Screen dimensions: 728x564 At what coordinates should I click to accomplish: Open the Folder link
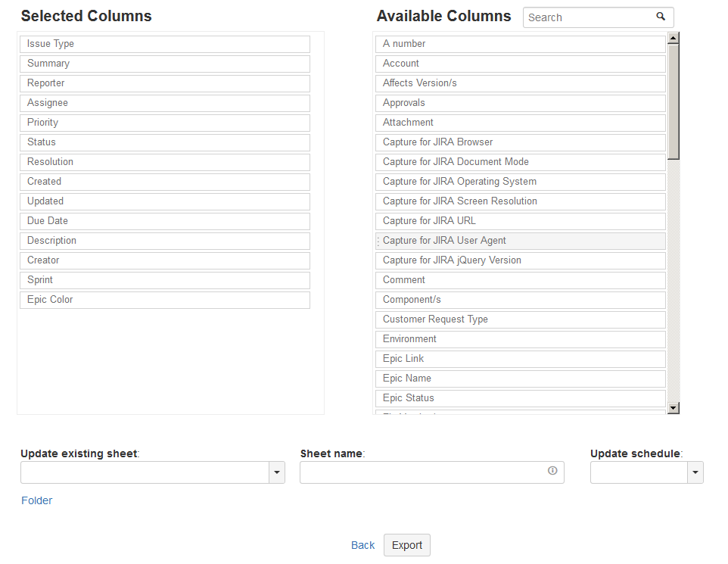coord(36,500)
